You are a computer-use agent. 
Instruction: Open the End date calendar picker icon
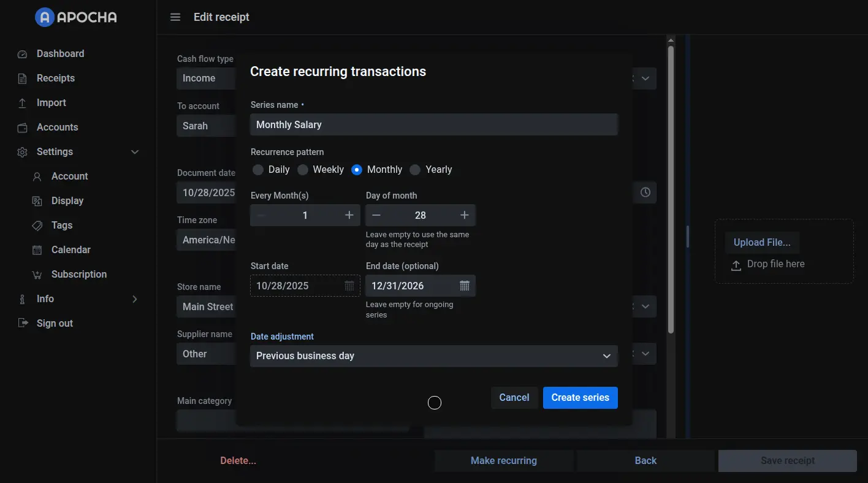click(x=465, y=286)
